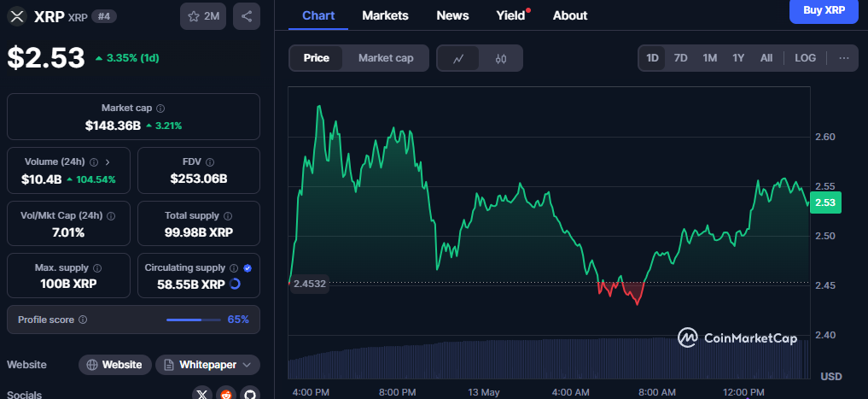Click Profile score info icon

83,320
